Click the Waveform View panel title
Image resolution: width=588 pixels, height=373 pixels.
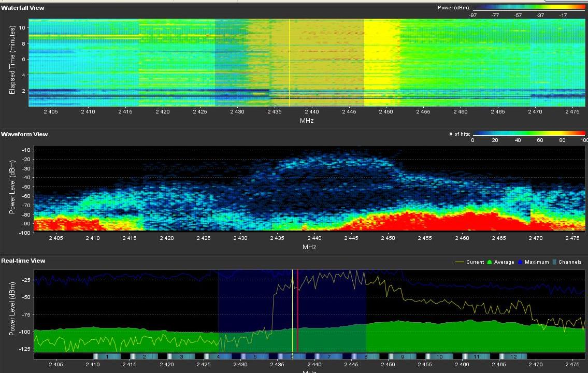click(x=24, y=134)
